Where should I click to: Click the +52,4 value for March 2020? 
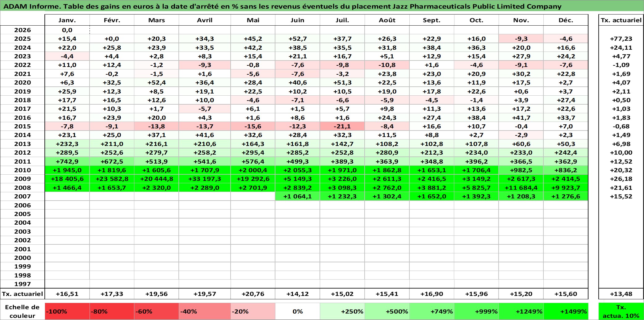click(157, 82)
